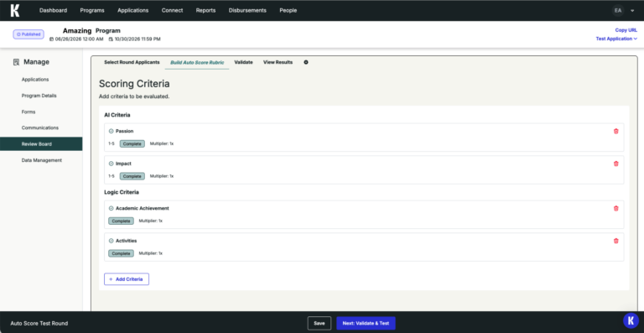This screenshot has width=644, height=333.
Task: Click the K logo in top navigation
Action: tap(15, 10)
